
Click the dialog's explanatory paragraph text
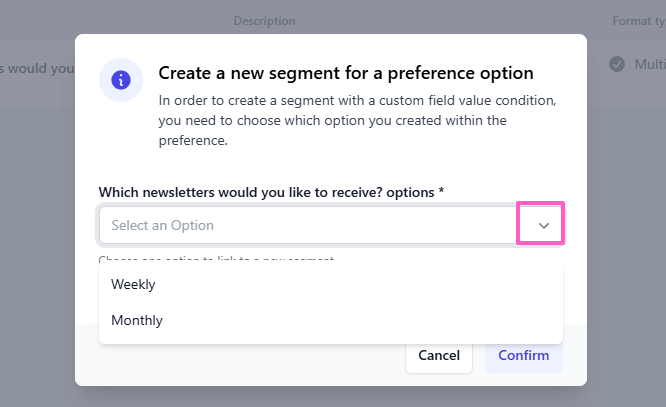(x=346, y=121)
